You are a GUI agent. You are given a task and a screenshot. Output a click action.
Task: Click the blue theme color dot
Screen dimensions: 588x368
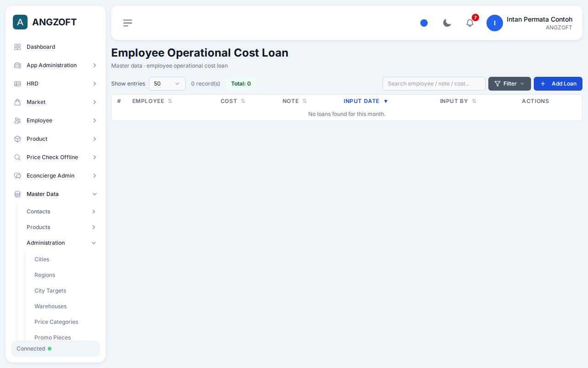[x=424, y=23]
